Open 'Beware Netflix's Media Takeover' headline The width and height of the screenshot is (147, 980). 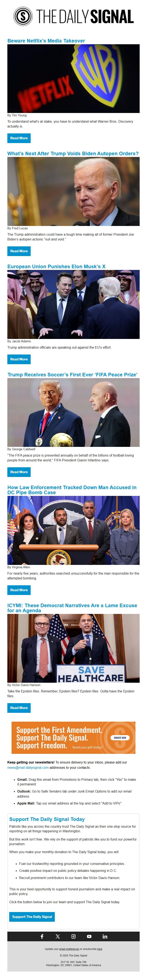pos(46,41)
